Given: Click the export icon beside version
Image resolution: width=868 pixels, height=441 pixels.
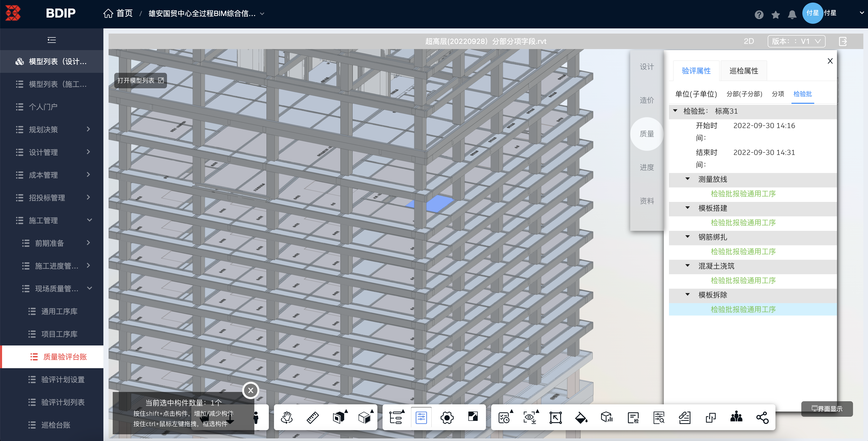Looking at the screenshot, I should click(843, 41).
